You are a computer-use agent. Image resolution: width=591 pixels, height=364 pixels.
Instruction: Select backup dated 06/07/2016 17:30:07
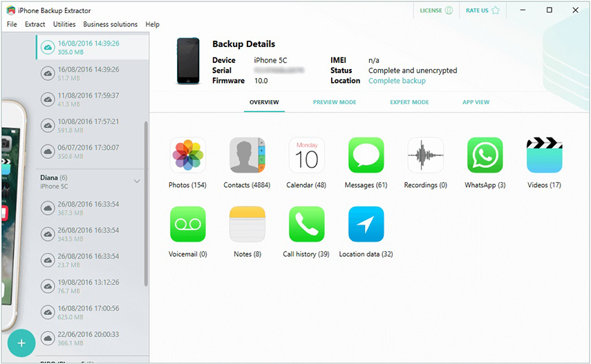click(93, 151)
